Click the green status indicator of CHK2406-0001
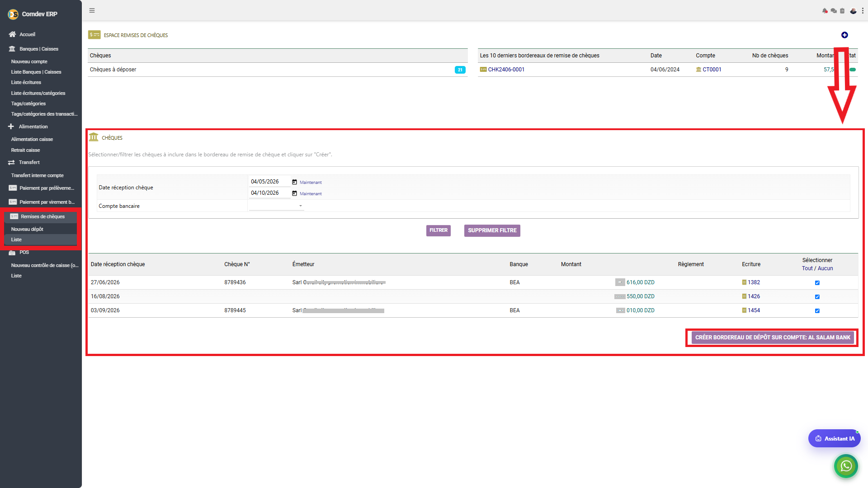Screen dimensions: 868x488 853,70
